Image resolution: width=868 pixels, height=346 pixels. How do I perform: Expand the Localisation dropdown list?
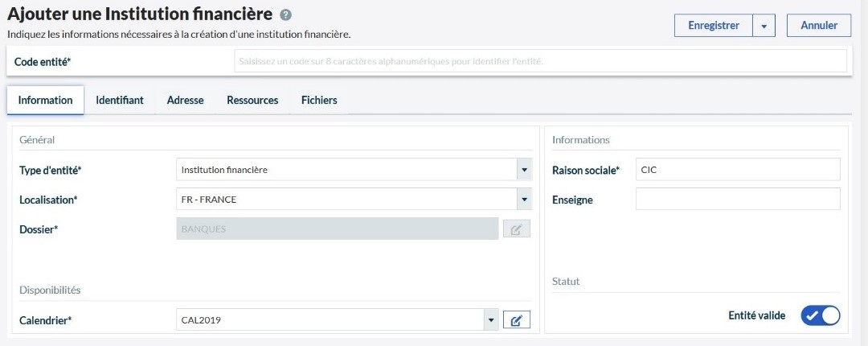point(524,200)
